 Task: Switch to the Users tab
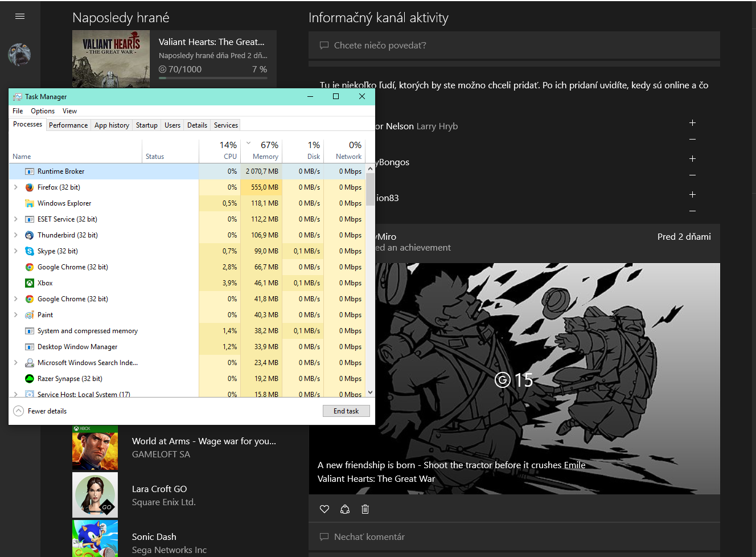172,125
